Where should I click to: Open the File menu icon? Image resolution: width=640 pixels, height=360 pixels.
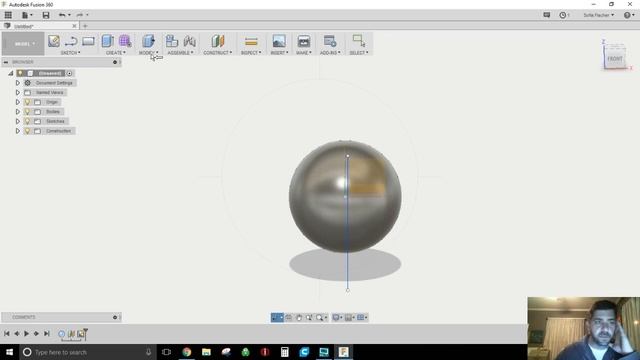click(27, 15)
